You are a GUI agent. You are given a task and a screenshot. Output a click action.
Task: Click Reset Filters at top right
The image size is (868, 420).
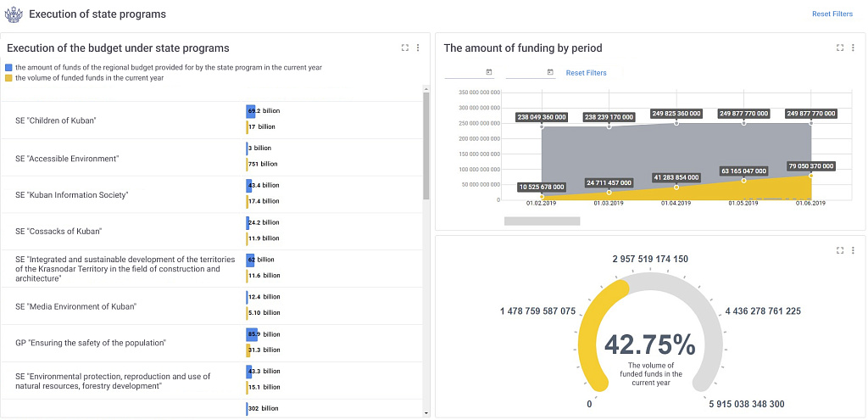(x=832, y=14)
